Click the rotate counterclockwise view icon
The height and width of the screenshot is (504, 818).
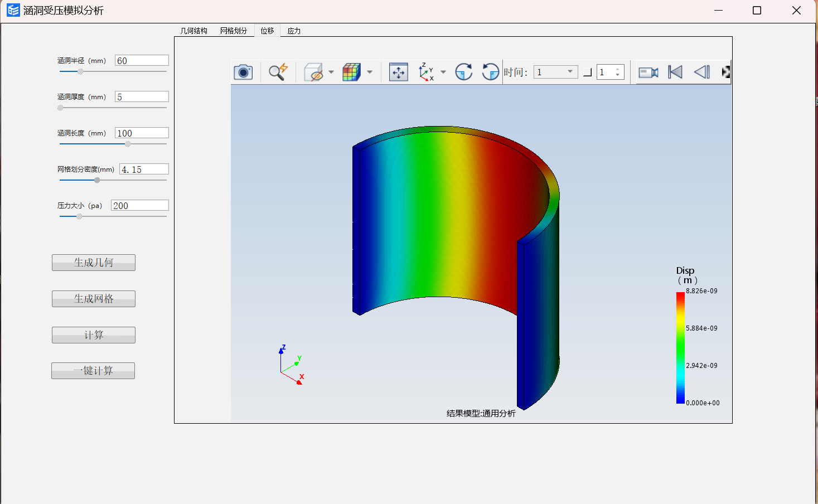pyautogui.click(x=490, y=72)
